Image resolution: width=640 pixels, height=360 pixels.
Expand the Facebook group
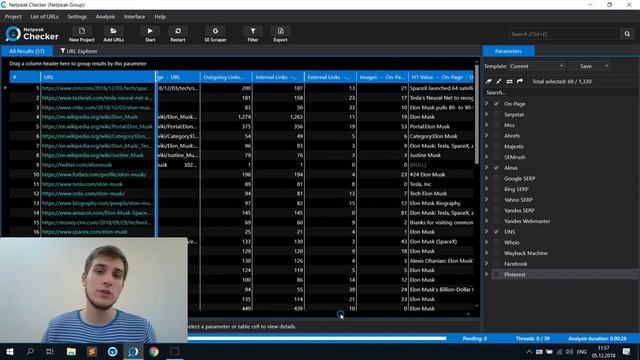[x=487, y=264]
